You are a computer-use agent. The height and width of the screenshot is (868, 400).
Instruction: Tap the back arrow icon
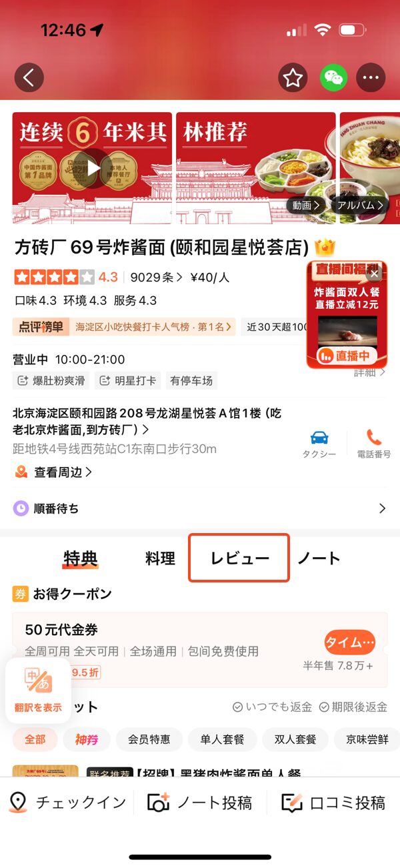pos(29,78)
